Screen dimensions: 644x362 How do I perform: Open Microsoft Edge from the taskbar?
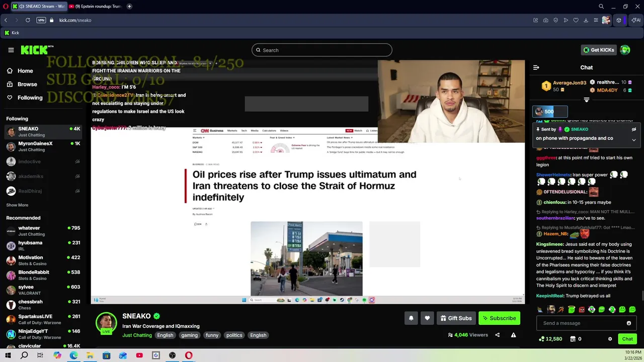pyautogui.click(x=73, y=355)
